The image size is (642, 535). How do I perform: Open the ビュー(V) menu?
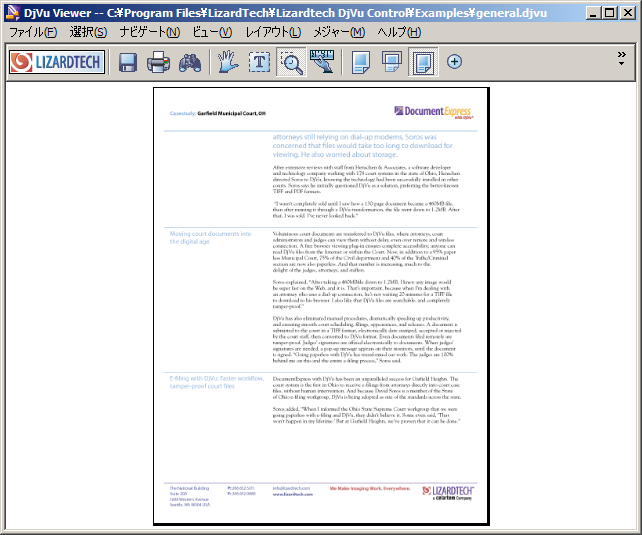coord(212,32)
